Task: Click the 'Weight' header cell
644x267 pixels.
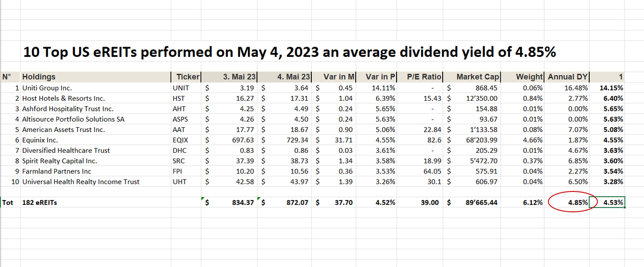Action: click(524, 77)
